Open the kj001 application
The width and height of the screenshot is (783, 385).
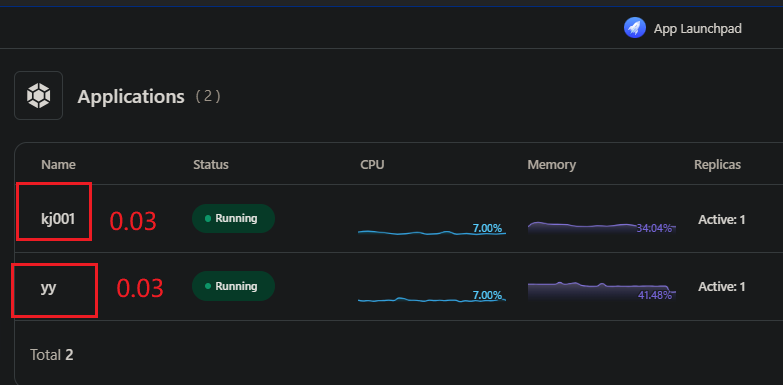58,219
